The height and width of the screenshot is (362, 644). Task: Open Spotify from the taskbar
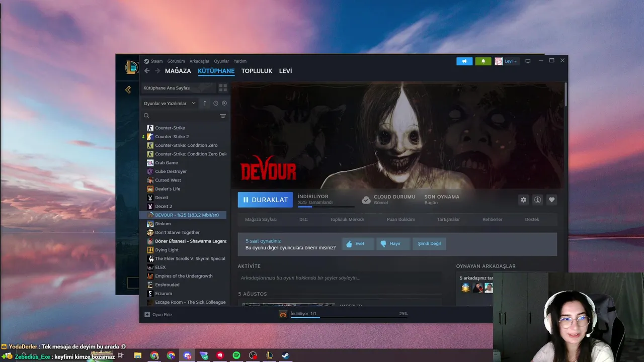236,355
